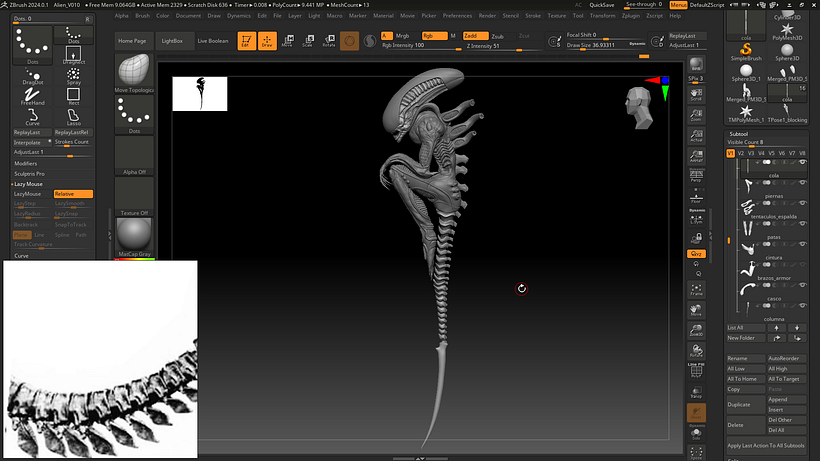Open the Stroke menu
820x461 pixels.
coord(533,16)
